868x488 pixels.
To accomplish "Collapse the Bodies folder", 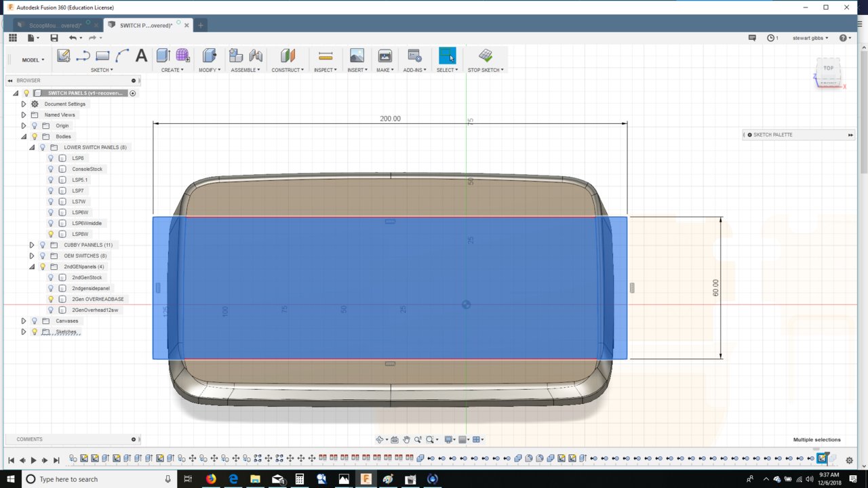I will point(24,136).
